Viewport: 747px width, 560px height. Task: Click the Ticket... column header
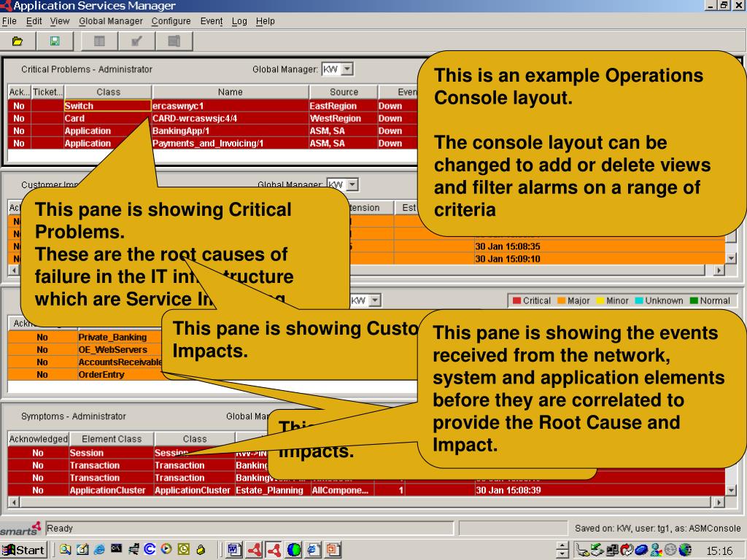[x=47, y=92]
